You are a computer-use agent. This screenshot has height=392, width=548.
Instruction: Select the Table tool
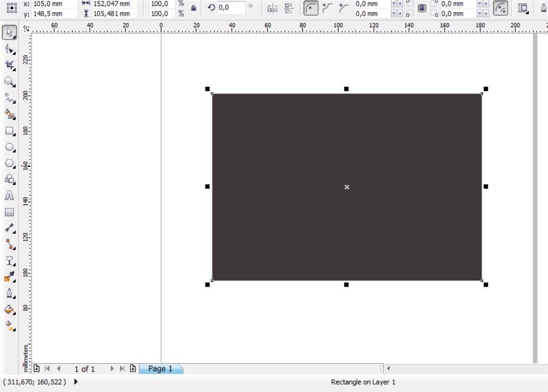click(x=9, y=212)
